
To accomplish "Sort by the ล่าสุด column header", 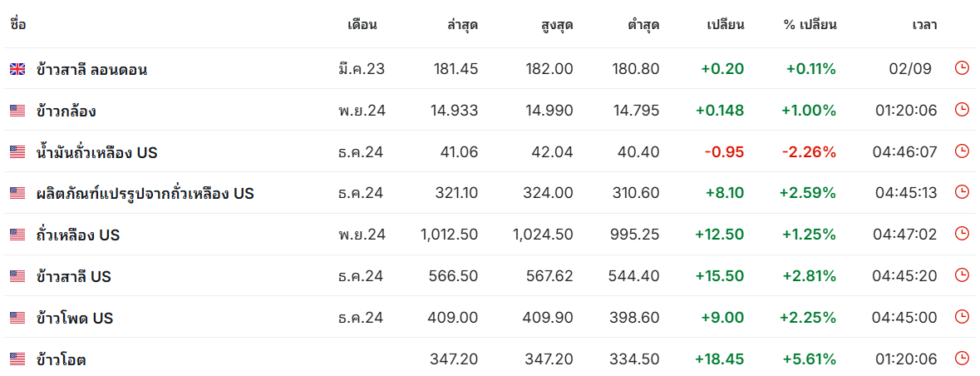I will pos(462,24).
